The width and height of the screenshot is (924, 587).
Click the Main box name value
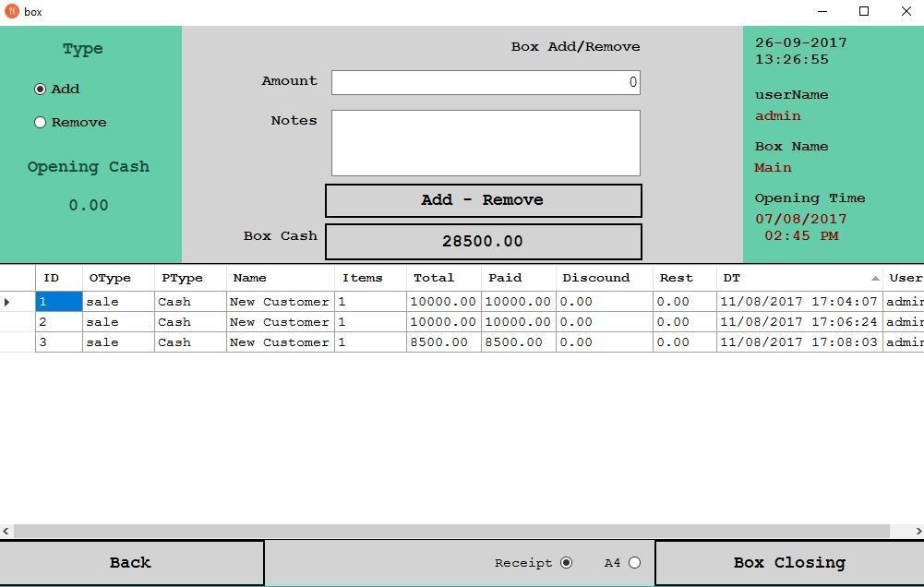click(x=774, y=168)
